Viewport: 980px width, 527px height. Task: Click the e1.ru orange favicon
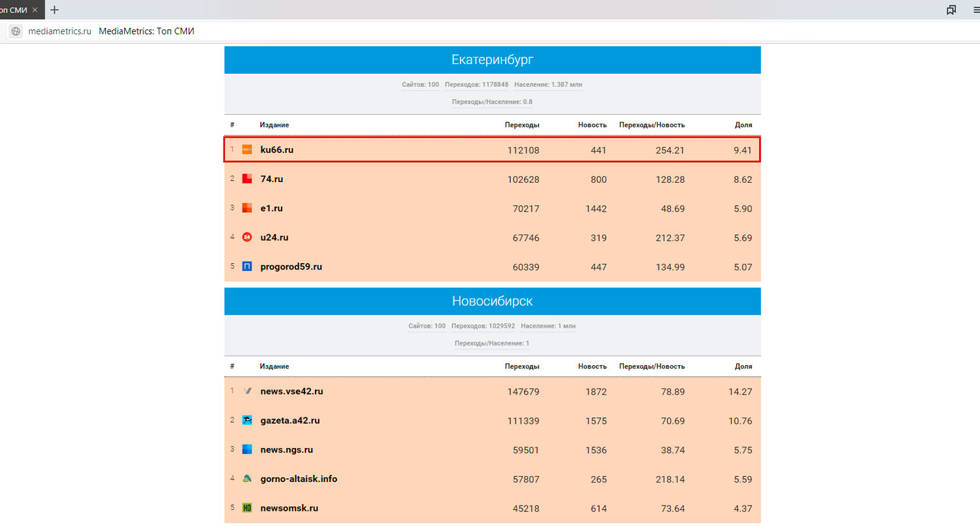[x=247, y=208]
